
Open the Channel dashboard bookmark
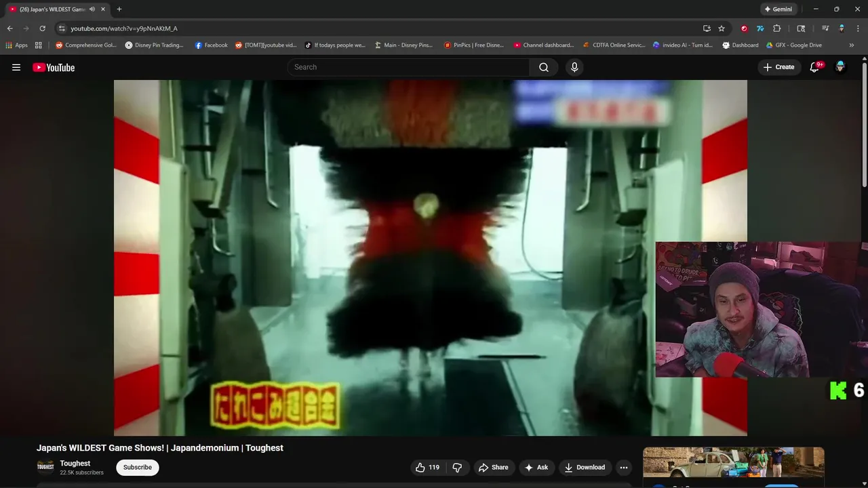pyautogui.click(x=544, y=45)
